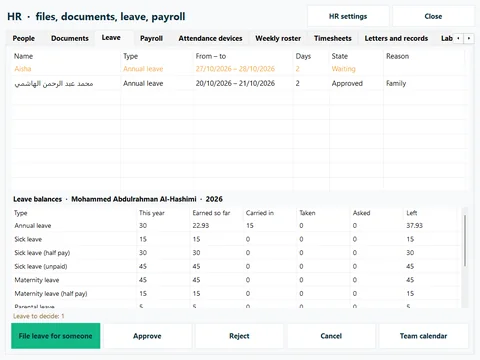Screen dimensions: 480x360
Task: Approve the selected leave request
Action: tap(147, 336)
